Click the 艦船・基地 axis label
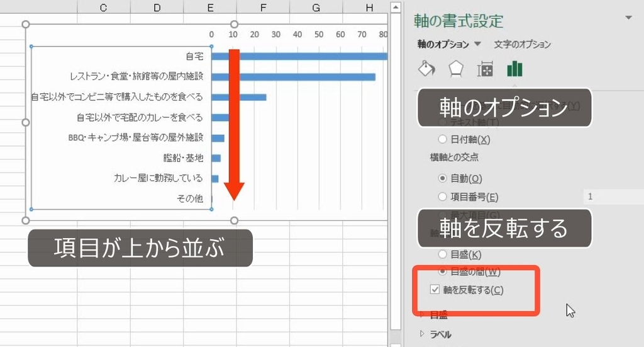This screenshot has height=347, width=644. (x=183, y=158)
